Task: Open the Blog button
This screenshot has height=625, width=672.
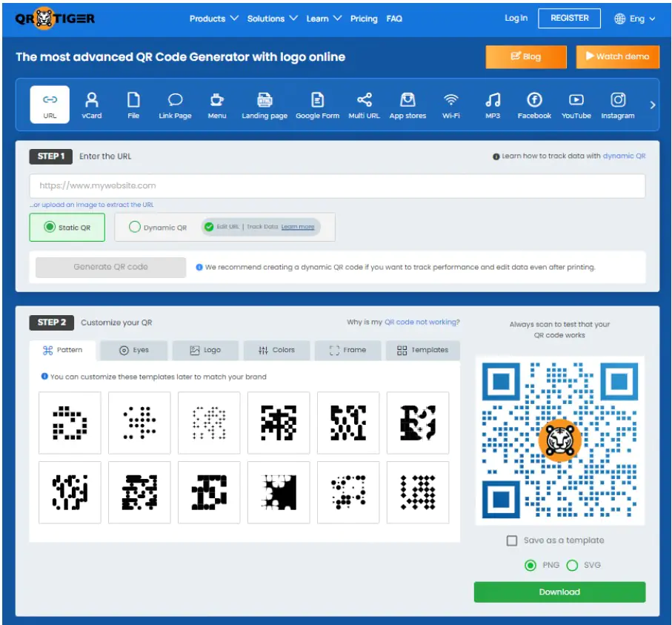Action: coord(526,56)
